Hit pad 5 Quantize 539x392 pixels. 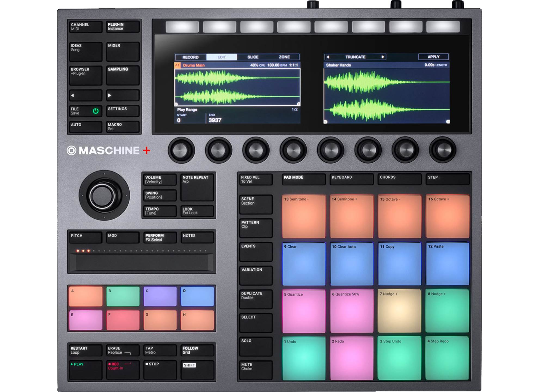coord(304,311)
